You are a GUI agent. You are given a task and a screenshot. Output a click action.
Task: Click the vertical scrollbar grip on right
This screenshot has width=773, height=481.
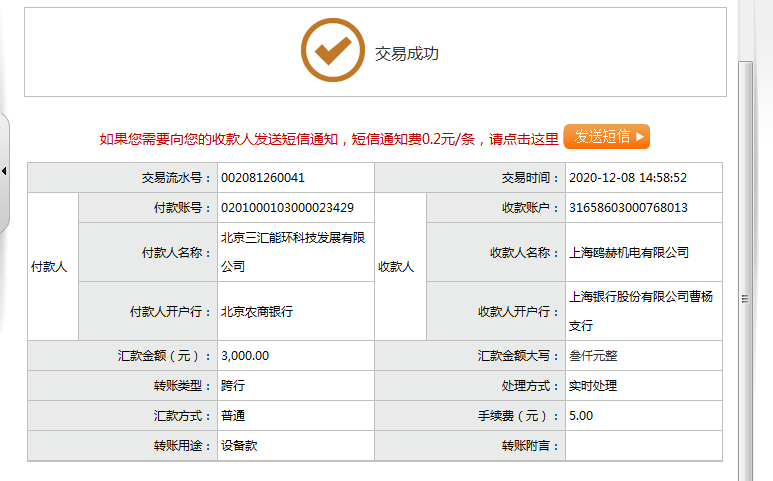click(x=745, y=298)
